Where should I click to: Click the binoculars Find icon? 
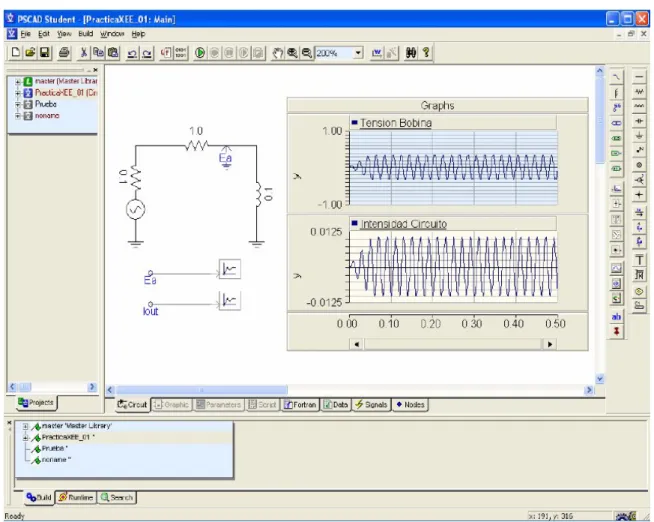tap(411, 53)
